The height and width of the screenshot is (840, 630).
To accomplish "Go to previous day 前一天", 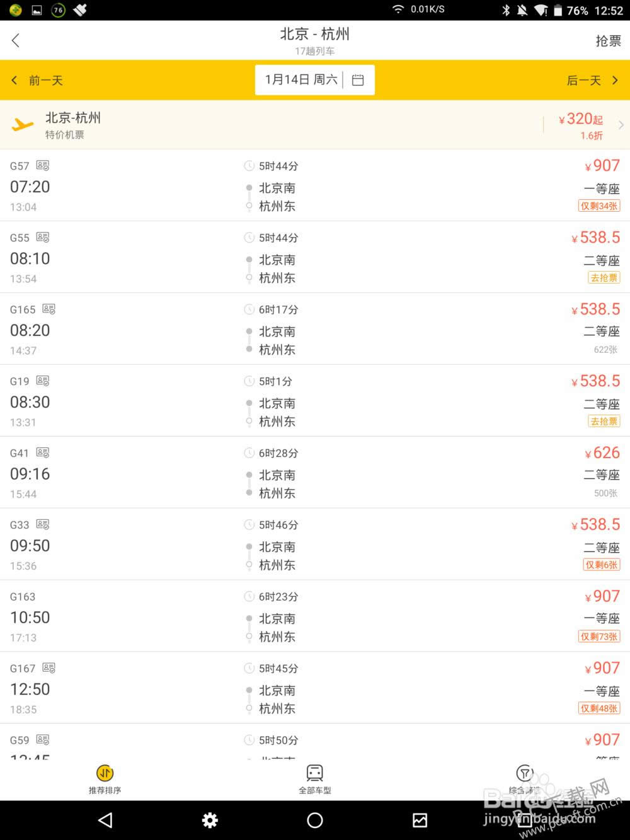I will (x=38, y=80).
